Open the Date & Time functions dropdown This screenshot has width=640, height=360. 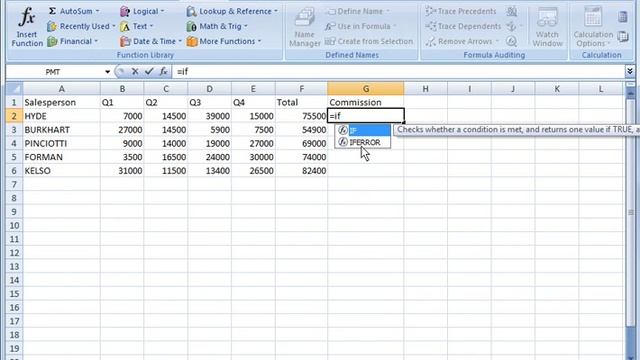coord(151,41)
